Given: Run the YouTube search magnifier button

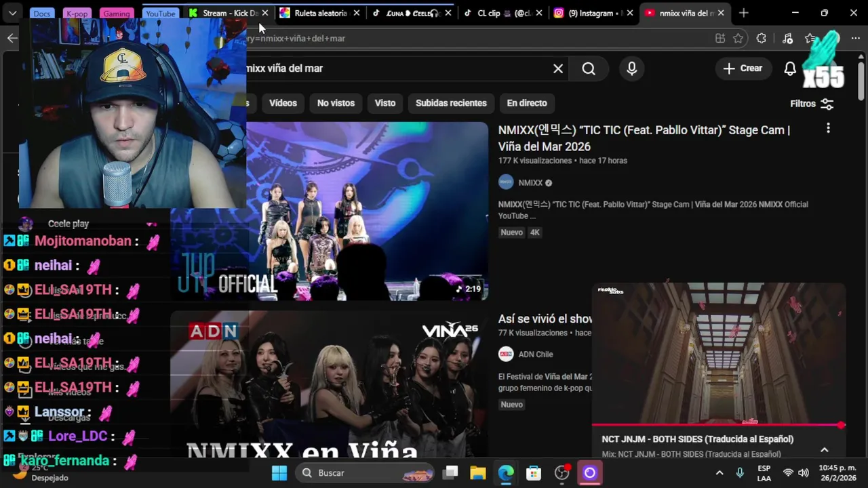Looking at the screenshot, I should [589, 68].
